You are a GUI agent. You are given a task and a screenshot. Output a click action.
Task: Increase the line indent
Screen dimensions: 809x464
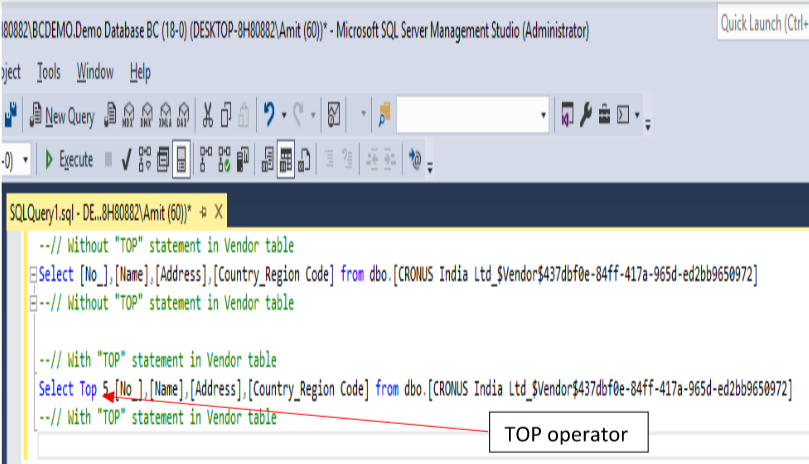pos(390,159)
